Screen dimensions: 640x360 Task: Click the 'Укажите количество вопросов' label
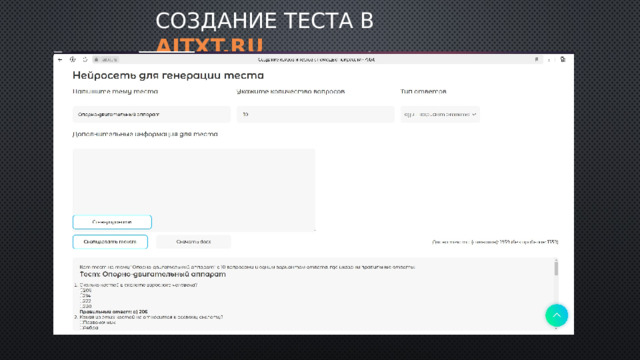(291, 91)
